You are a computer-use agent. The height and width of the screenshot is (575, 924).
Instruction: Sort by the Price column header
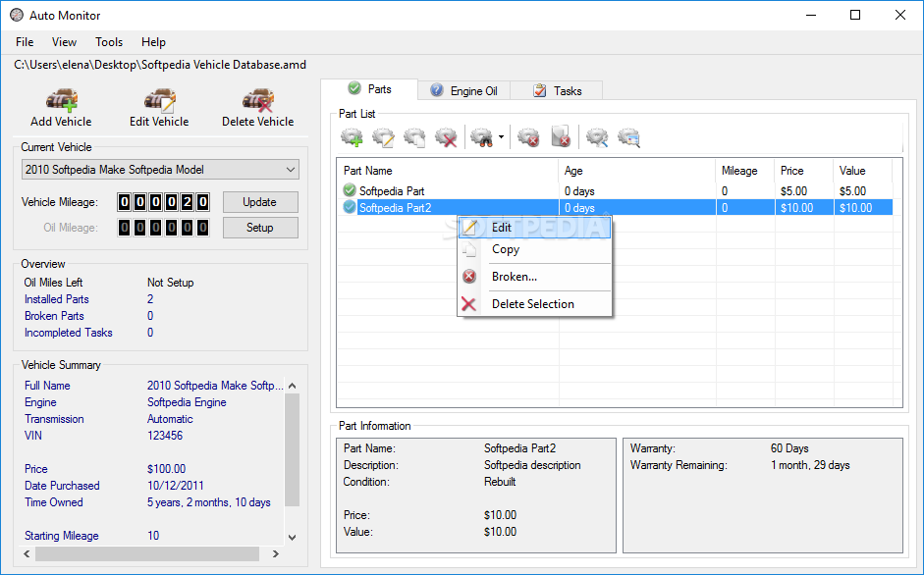tap(804, 171)
